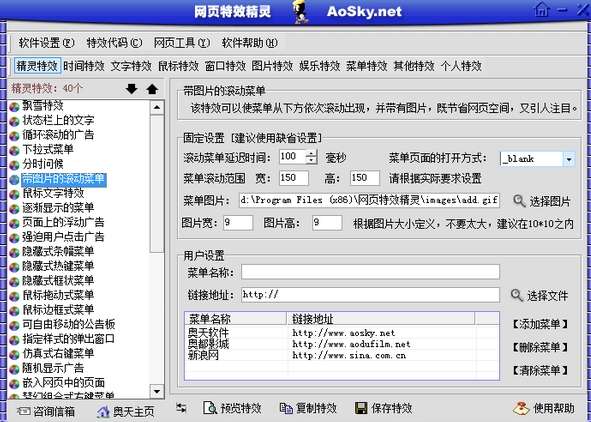Select 下拉式菜单 in the effects list

[x=47, y=150]
